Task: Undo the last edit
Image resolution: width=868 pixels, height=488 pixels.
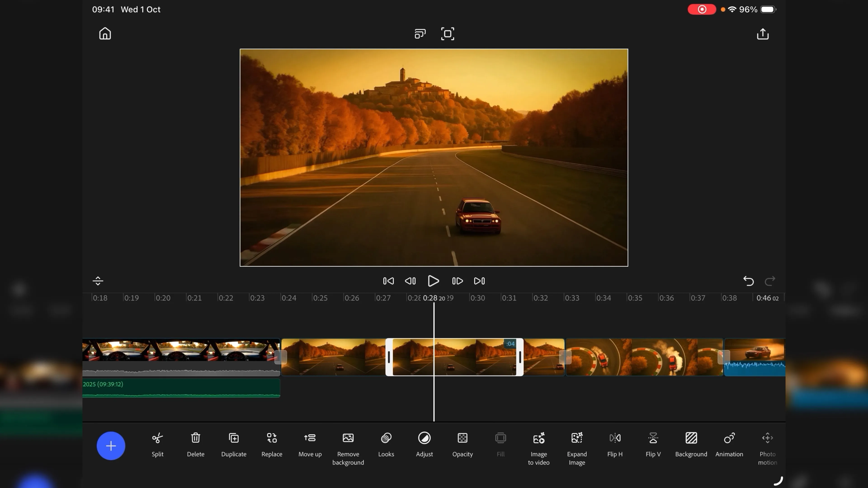Action: click(x=748, y=281)
